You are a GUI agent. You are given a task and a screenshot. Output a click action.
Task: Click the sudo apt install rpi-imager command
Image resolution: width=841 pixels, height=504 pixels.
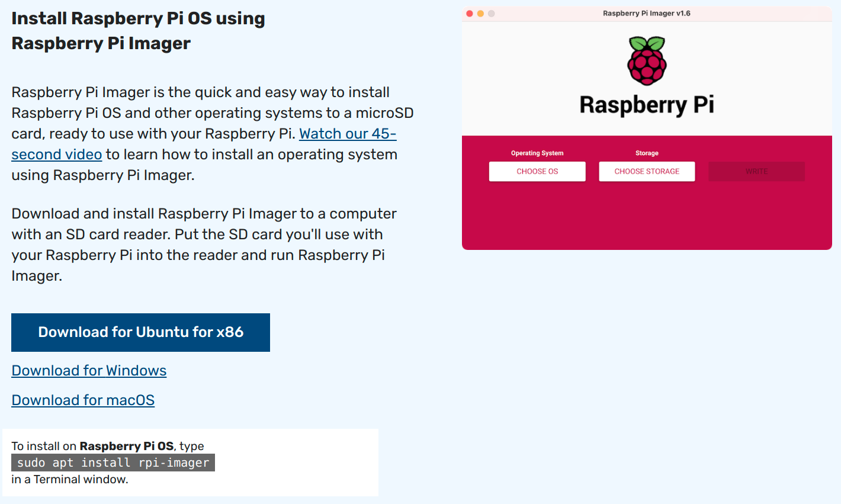(x=113, y=463)
